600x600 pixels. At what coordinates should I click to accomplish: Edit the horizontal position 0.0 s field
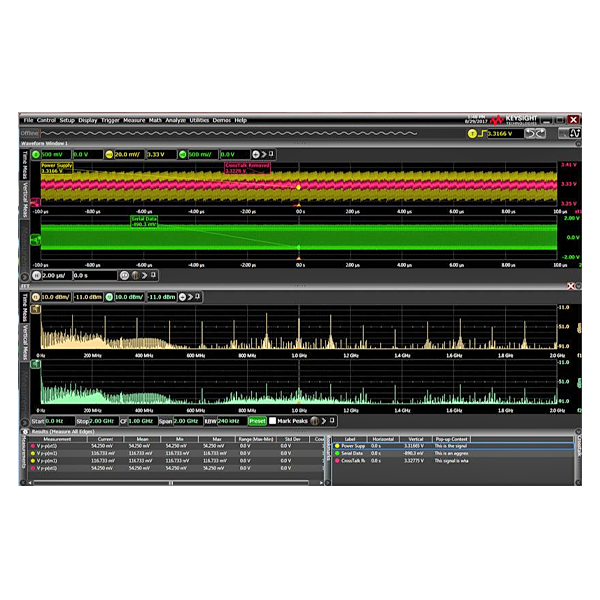95,276
